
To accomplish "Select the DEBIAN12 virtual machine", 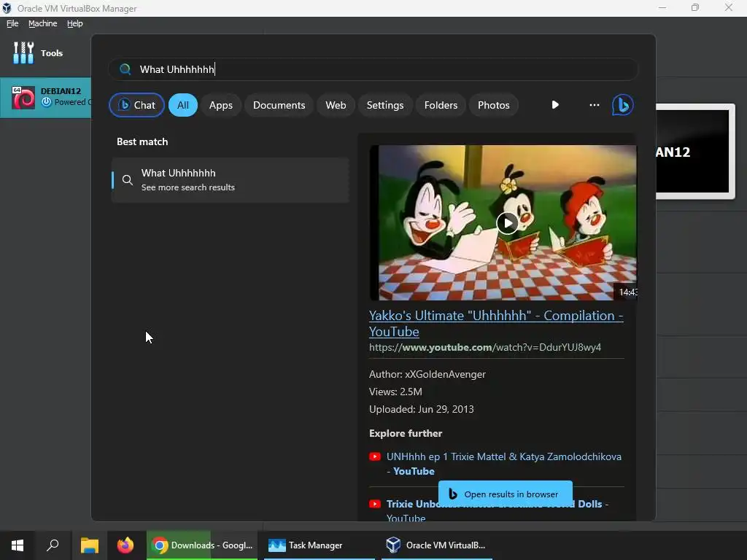I will pos(45,97).
